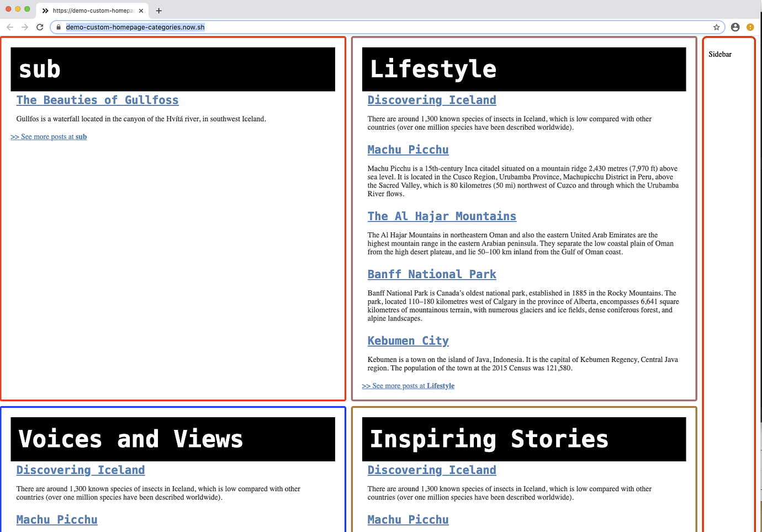The height and width of the screenshot is (532, 762).
Task: Open 'Banff National Park' article
Action: click(x=432, y=274)
